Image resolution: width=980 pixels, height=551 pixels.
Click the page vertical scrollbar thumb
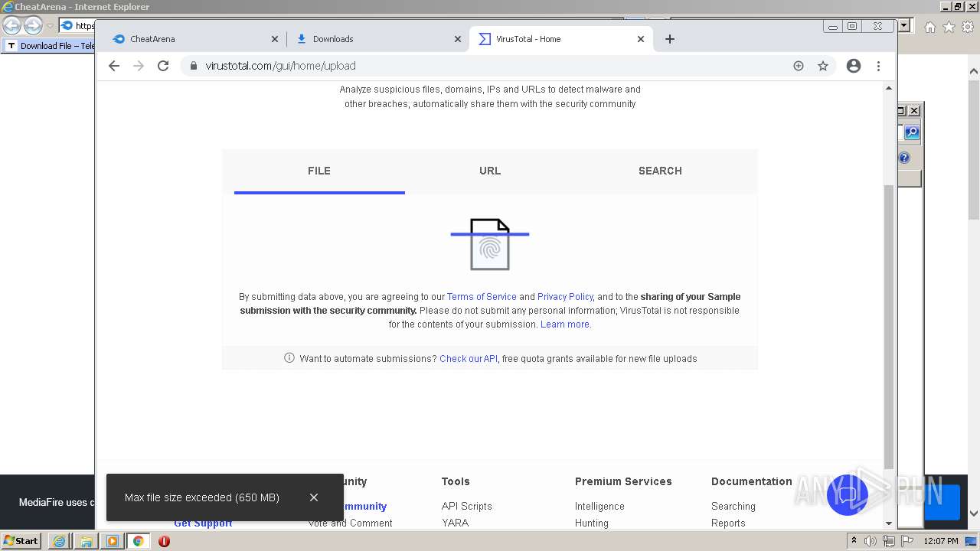(888, 325)
